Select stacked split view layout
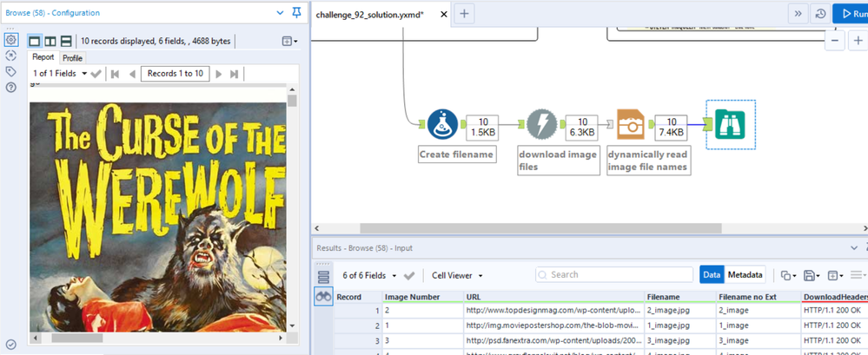Screen dimensions: 868x355 click(x=66, y=41)
